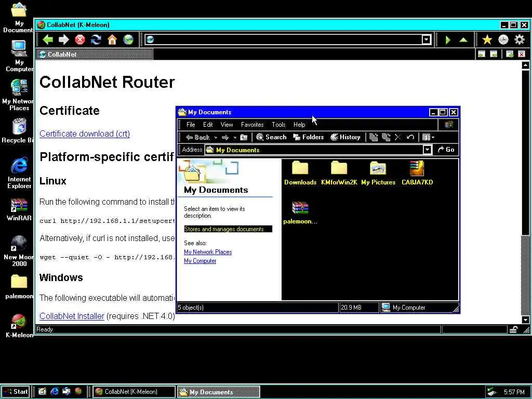Expand Back history dropdown arrow in Explorer
Image resolution: width=532 pixels, height=399 pixels.
(216, 138)
